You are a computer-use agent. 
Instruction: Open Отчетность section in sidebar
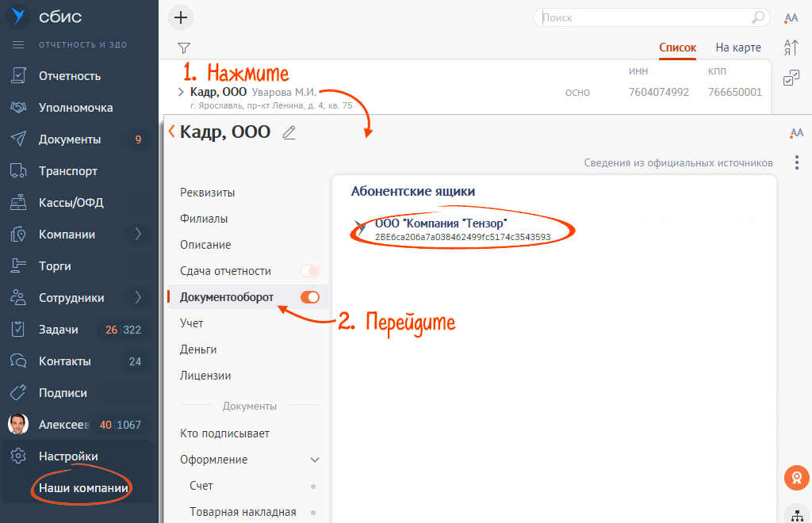(70, 76)
